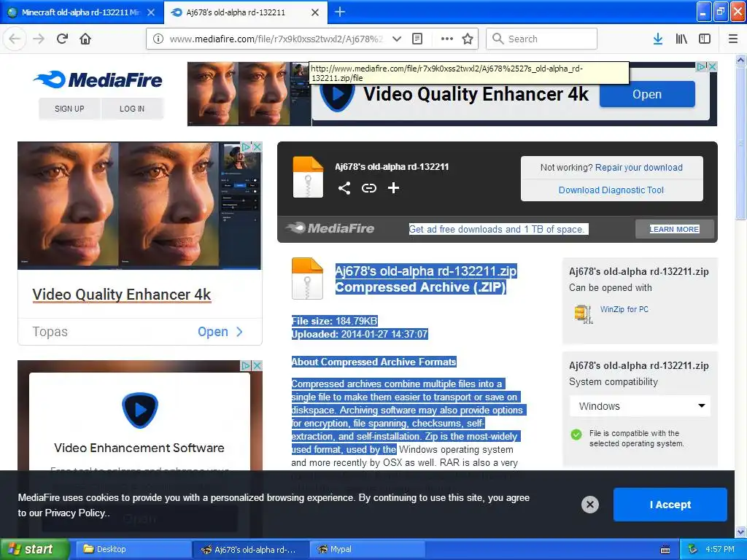Open the browser home page
Image resolution: width=747 pixels, height=560 pixels.
pyautogui.click(x=85, y=39)
